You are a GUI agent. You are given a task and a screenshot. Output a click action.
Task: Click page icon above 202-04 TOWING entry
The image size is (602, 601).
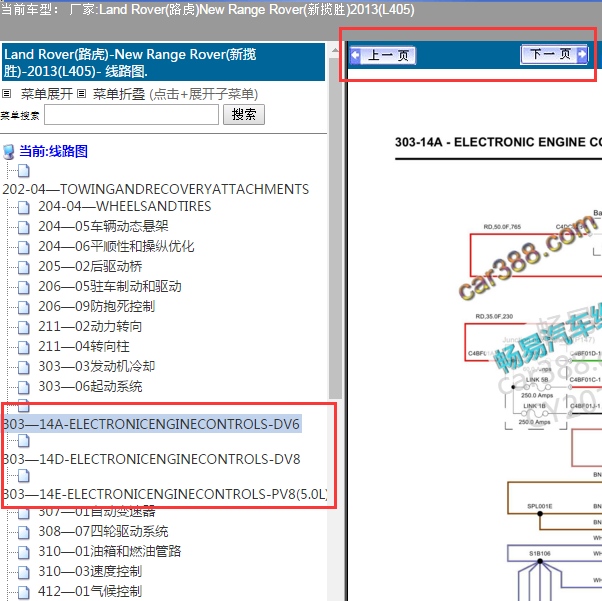coord(23,171)
